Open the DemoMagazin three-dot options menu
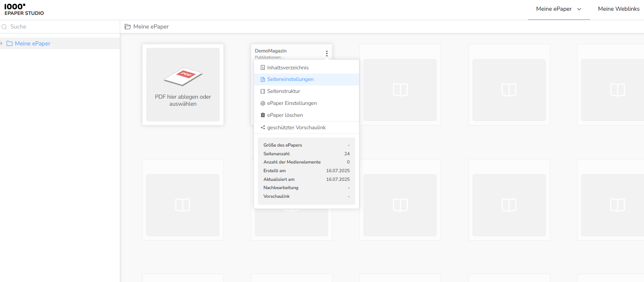This screenshot has height=282, width=644. (326, 54)
